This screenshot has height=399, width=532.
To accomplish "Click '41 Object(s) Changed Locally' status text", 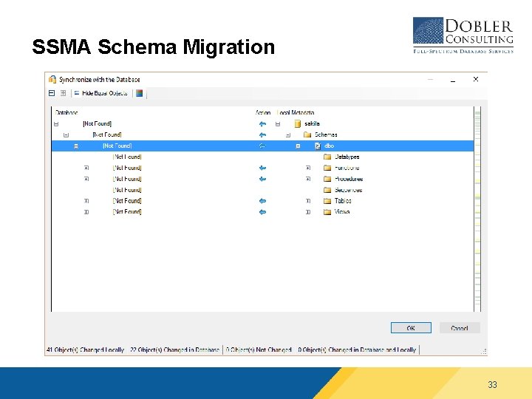I will 85,349.
